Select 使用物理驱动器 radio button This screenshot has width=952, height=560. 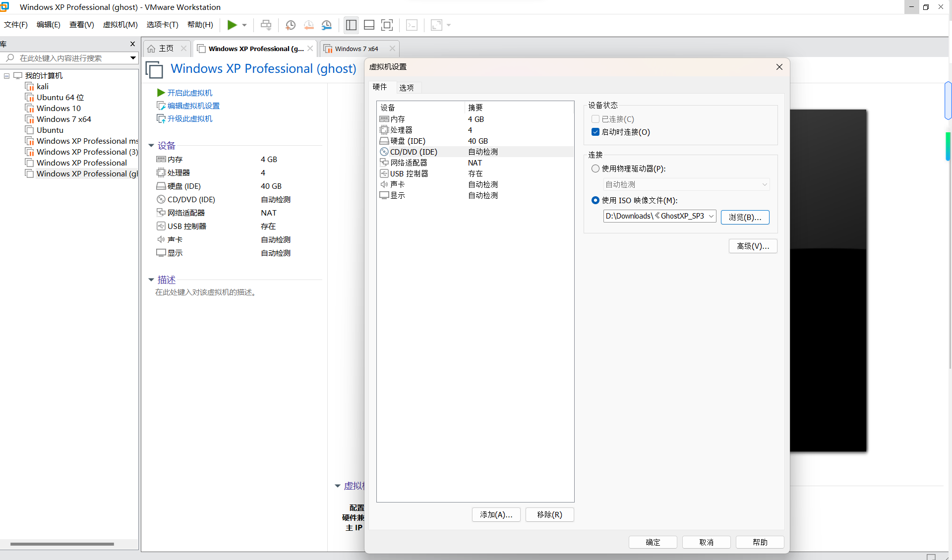point(595,168)
